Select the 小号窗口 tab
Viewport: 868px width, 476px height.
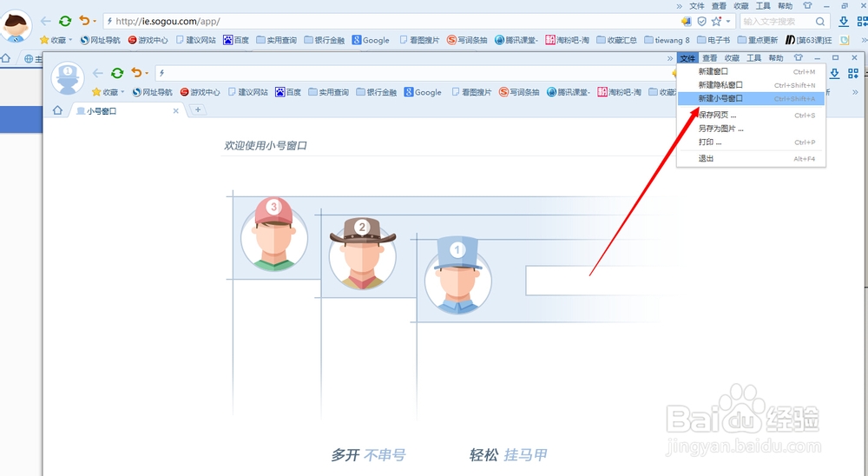[126, 111]
